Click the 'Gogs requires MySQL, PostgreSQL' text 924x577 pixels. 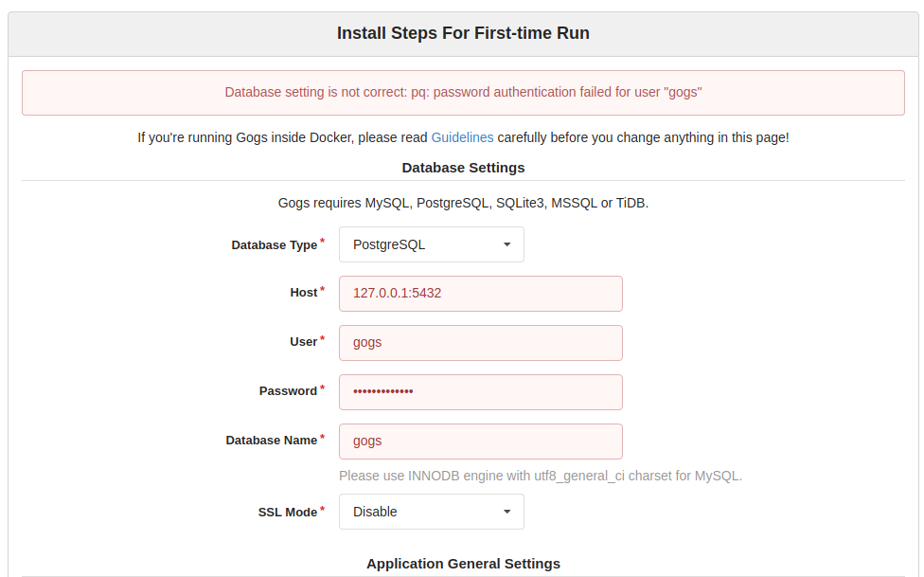pos(463,203)
